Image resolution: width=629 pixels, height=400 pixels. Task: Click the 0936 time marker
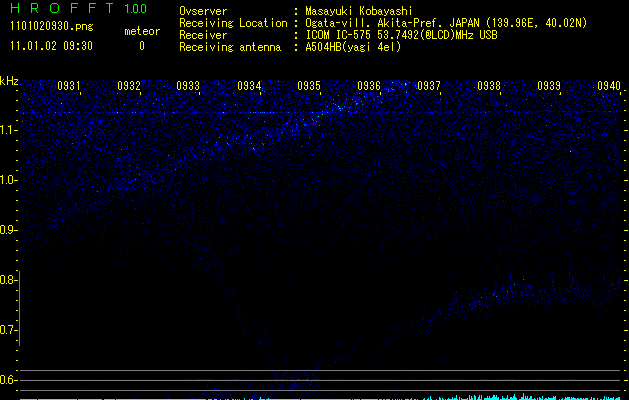(x=369, y=86)
